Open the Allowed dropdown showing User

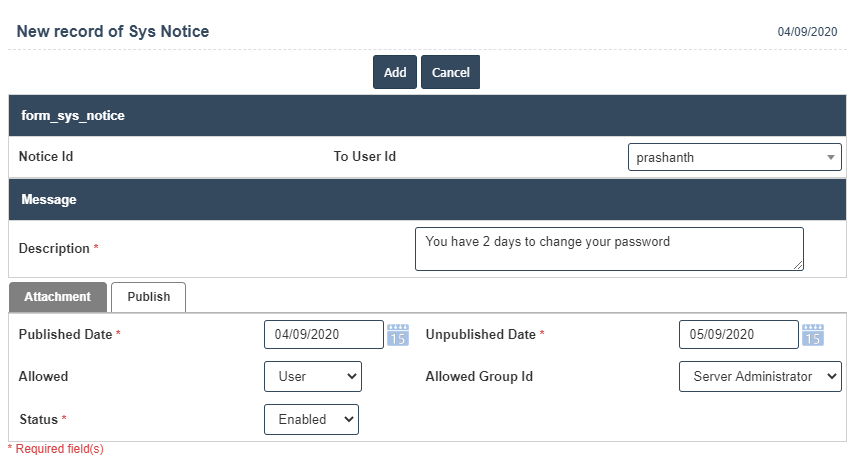click(312, 377)
